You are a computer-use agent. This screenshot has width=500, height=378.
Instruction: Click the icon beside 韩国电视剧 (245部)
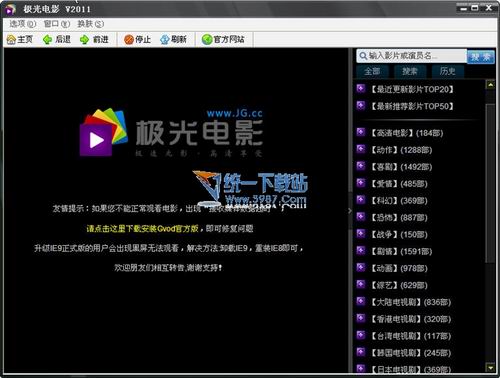tap(361, 352)
